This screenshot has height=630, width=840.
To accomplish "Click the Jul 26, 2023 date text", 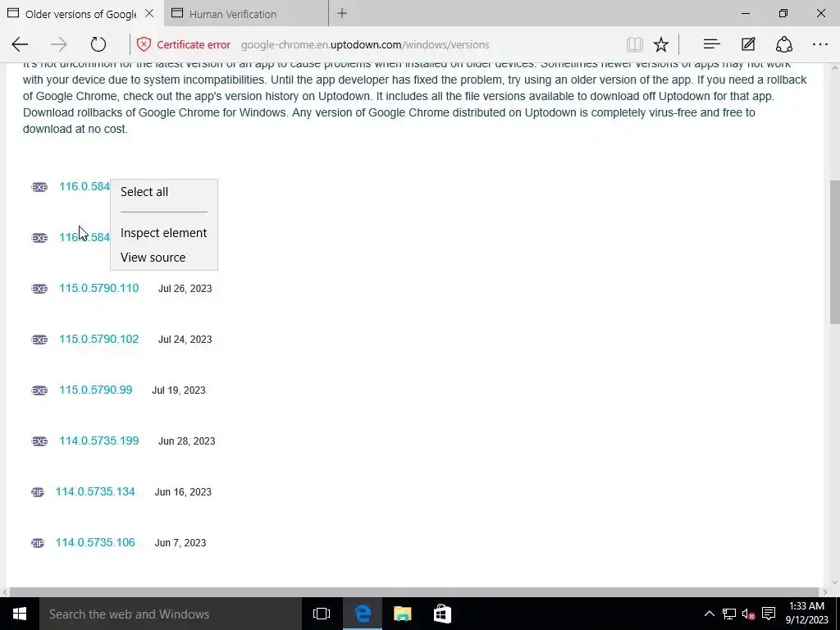I will coord(185,289).
